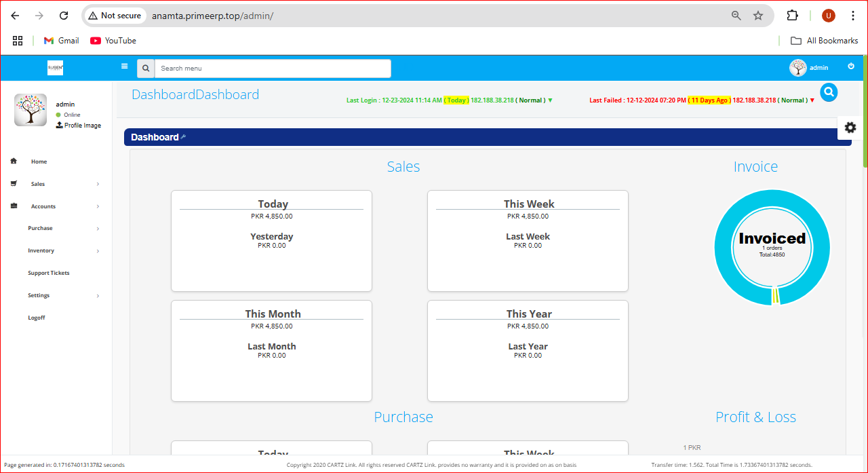Click the Logoff link
The height and width of the screenshot is (473, 868).
(37, 317)
